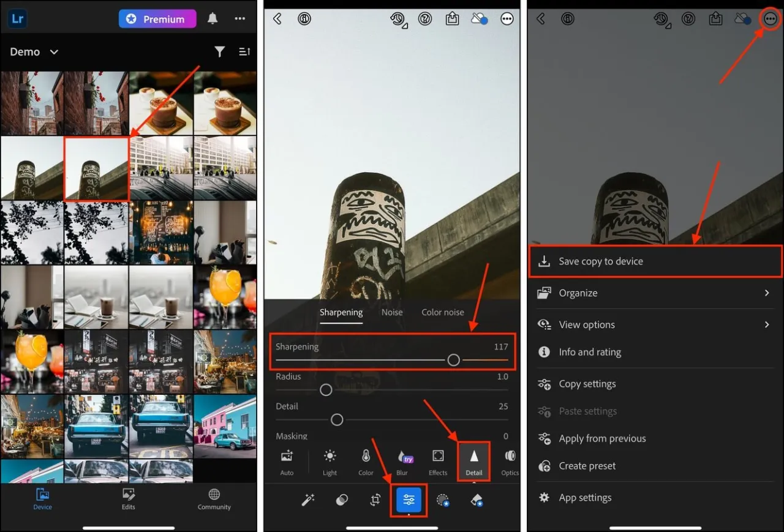Screen dimensions: 784x532
Task: Select the Crop tool icon
Action: pos(375,500)
